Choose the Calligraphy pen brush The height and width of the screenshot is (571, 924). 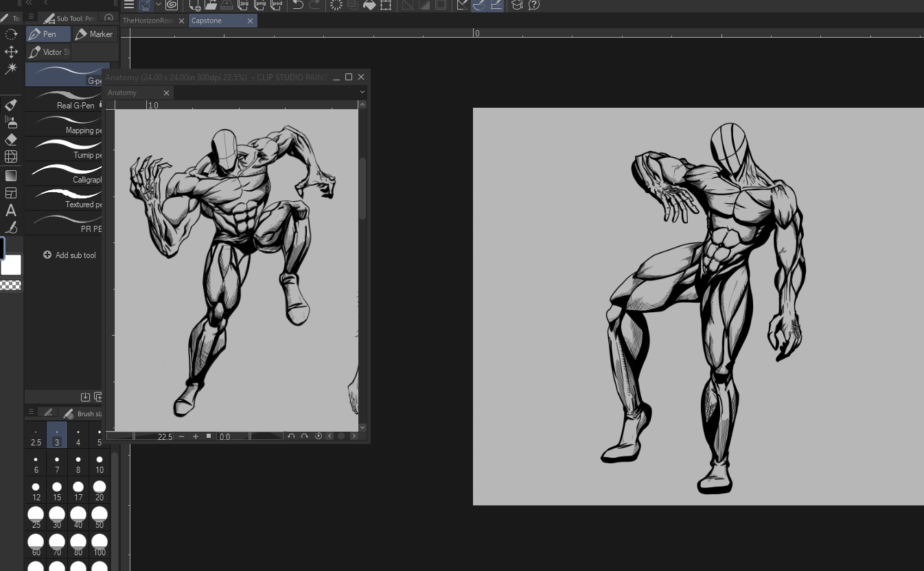pos(63,173)
